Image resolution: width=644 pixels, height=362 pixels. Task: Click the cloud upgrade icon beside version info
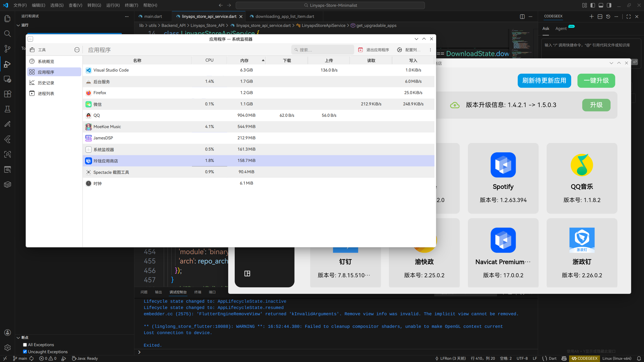pos(455,105)
